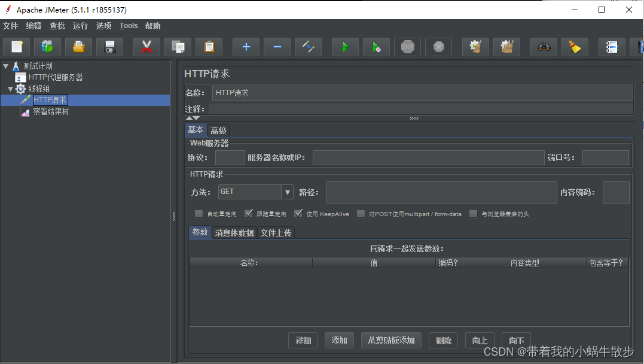644x364 pixels.
Task: Enable 对POST使用multipart / form-data checkbox
Action: click(x=361, y=214)
